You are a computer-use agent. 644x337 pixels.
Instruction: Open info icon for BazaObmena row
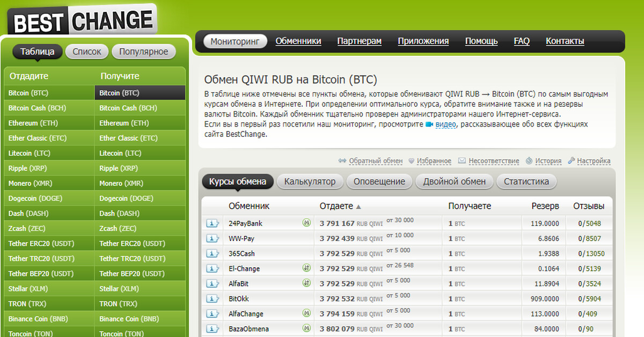pos(212,328)
